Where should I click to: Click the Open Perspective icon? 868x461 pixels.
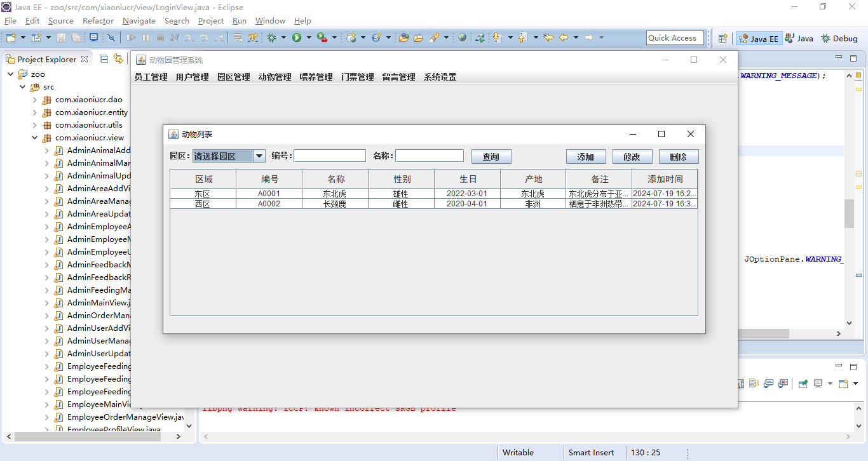[x=722, y=38]
